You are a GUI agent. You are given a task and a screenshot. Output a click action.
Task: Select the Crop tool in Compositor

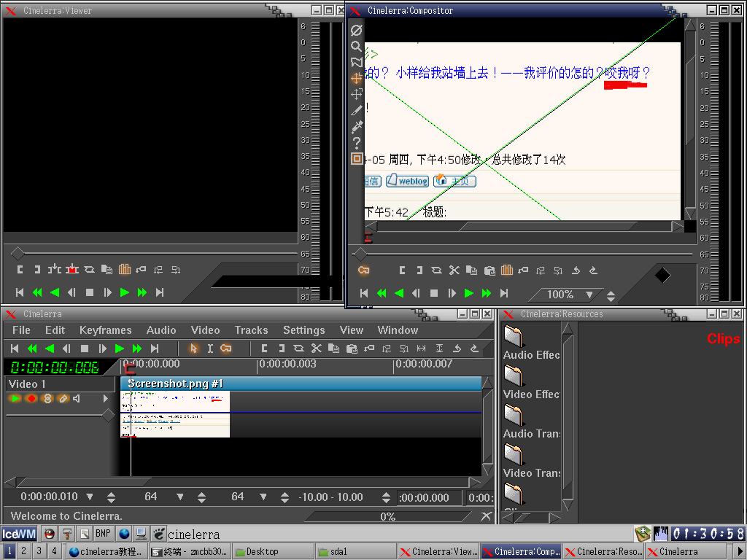pos(356,111)
